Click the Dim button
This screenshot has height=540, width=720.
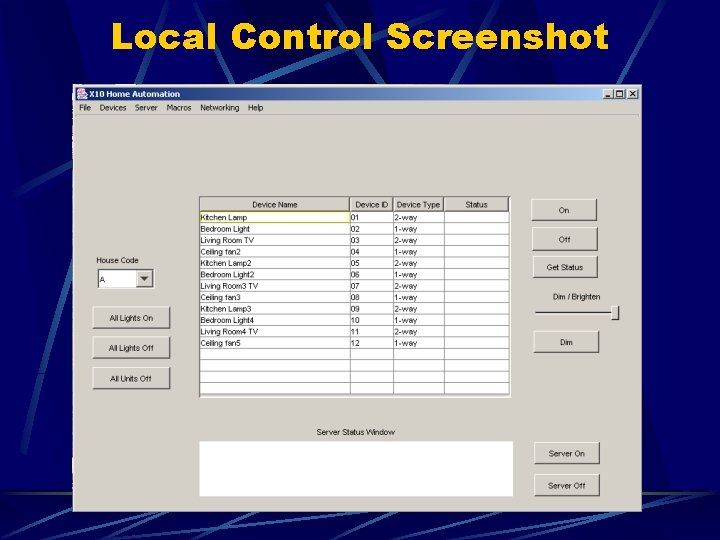pyautogui.click(x=566, y=342)
